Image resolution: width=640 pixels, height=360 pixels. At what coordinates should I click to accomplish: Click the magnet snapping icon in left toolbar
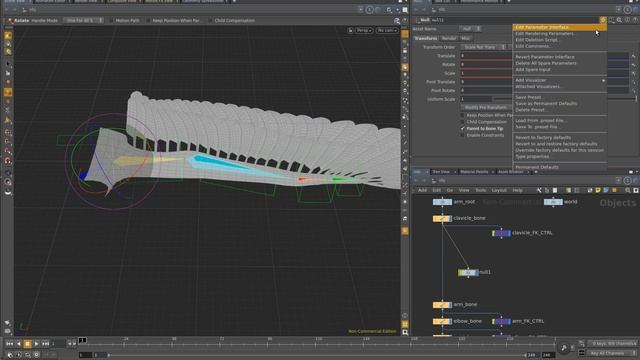[8, 161]
